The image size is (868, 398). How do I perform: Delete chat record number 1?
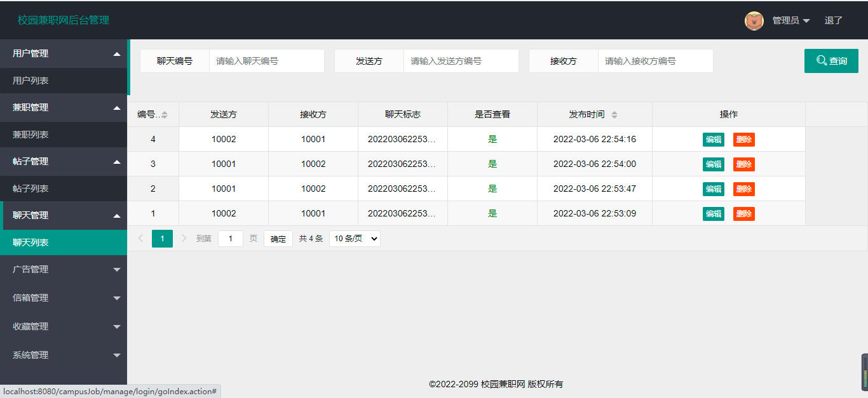[x=744, y=214]
